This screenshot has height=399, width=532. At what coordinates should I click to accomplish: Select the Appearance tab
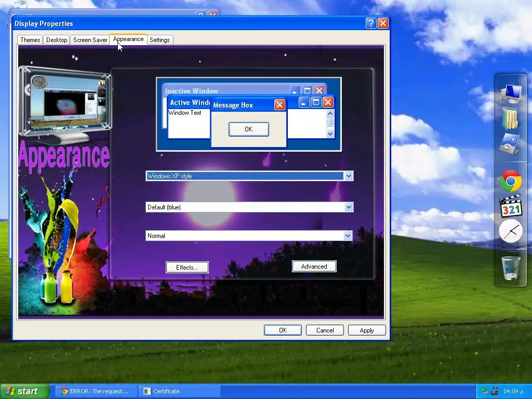point(128,39)
